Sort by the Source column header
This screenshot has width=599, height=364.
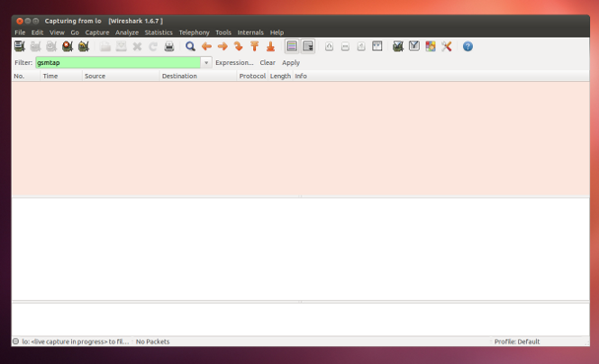pos(95,77)
